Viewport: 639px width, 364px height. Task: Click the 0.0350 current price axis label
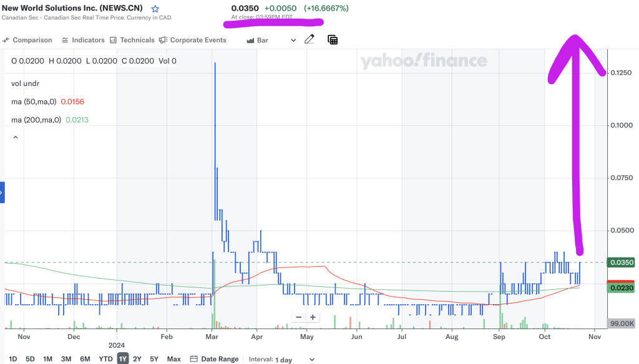click(622, 262)
